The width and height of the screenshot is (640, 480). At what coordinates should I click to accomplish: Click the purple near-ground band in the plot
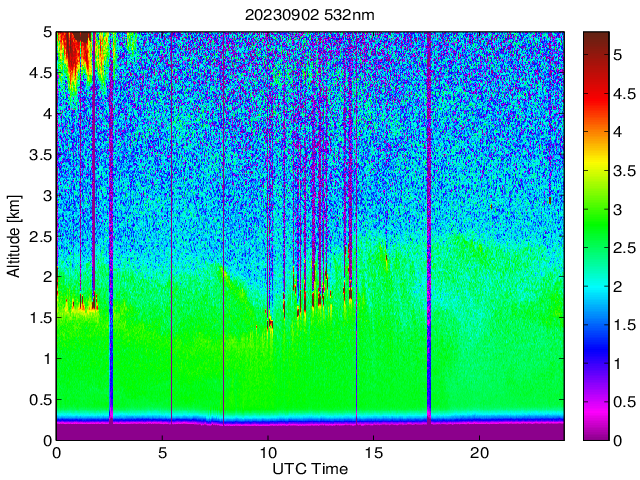click(x=300, y=431)
